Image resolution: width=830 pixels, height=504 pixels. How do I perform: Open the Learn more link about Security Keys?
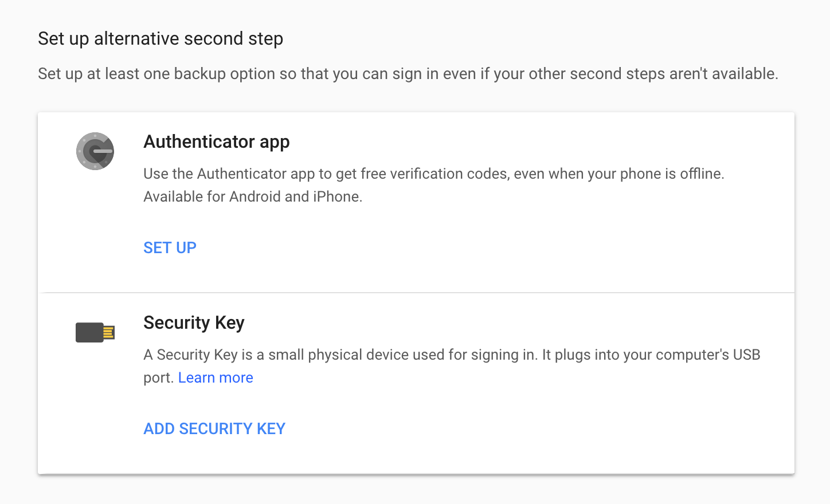click(x=216, y=377)
